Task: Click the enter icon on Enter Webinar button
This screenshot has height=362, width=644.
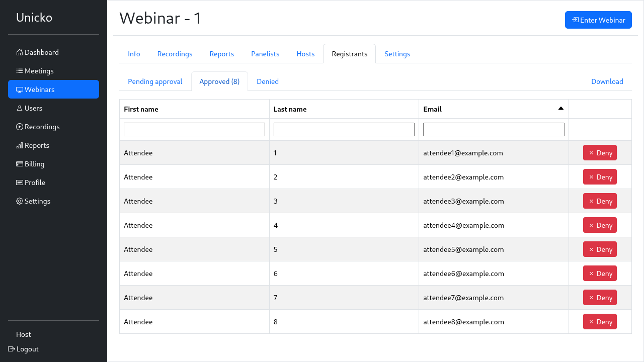Action: pyautogui.click(x=576, y=20)
